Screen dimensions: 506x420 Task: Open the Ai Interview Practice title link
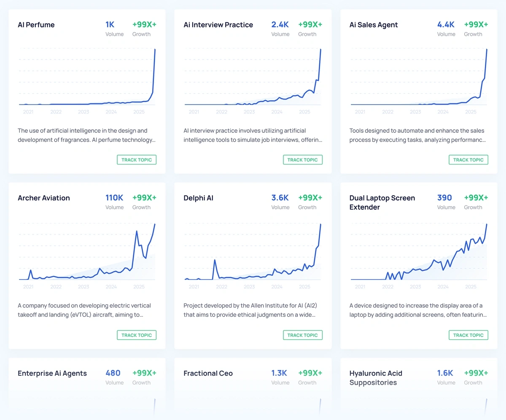(x=218, y=25)
